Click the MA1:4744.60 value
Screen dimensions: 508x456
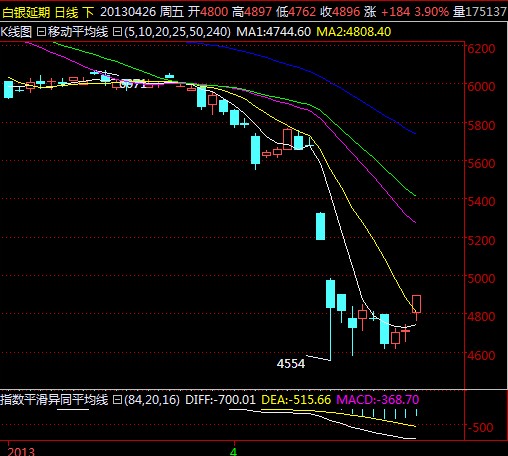coord(273,32)
